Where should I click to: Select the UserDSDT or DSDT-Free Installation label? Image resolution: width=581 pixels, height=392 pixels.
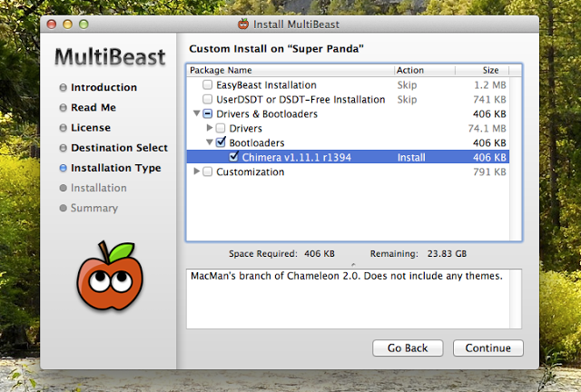(x=300, y=99)
